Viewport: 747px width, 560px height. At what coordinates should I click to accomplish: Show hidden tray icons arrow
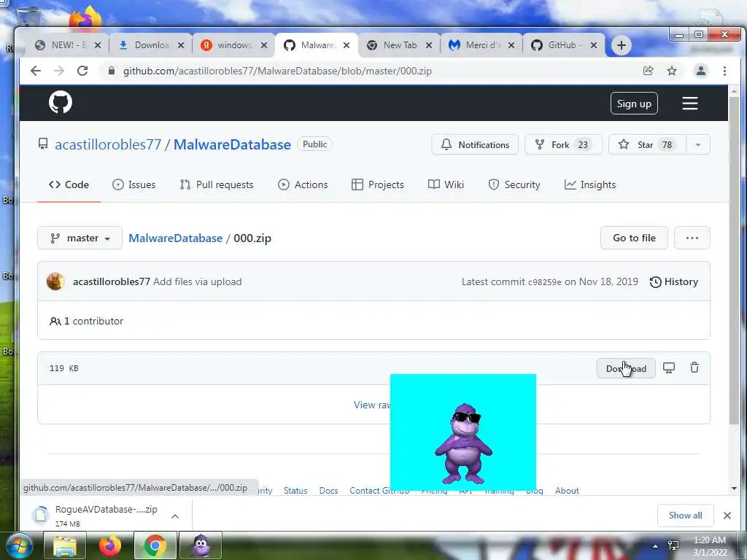click(x=656, y=546)
